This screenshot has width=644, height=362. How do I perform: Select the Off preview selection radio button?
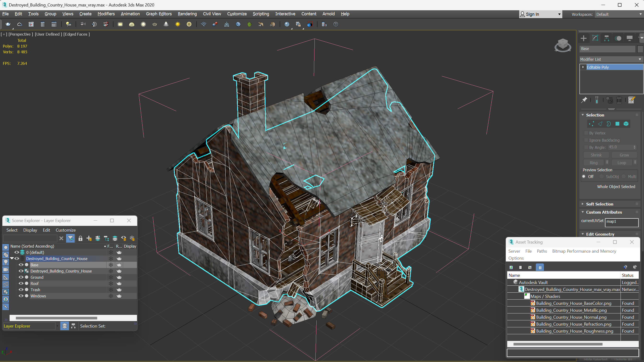(x=584, y=176)
